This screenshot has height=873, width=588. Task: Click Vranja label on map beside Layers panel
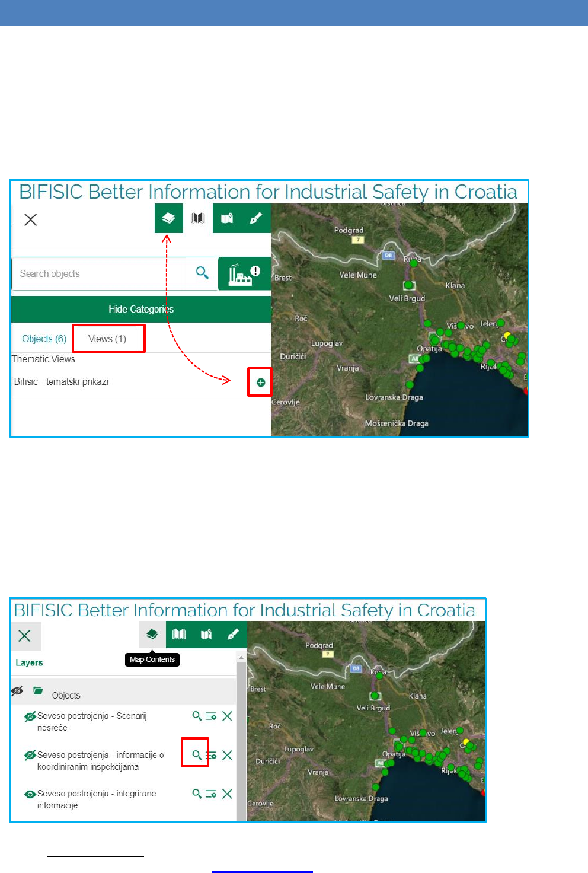coord(318,772)
